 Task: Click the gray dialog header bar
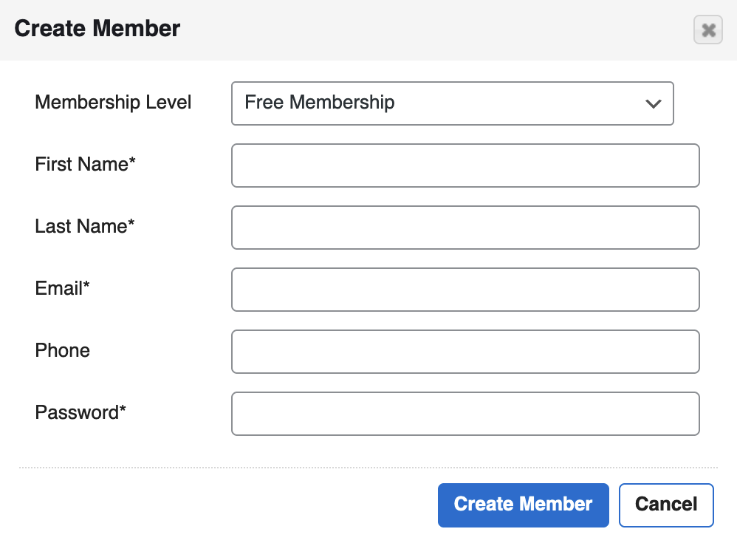tap(368, 30)
